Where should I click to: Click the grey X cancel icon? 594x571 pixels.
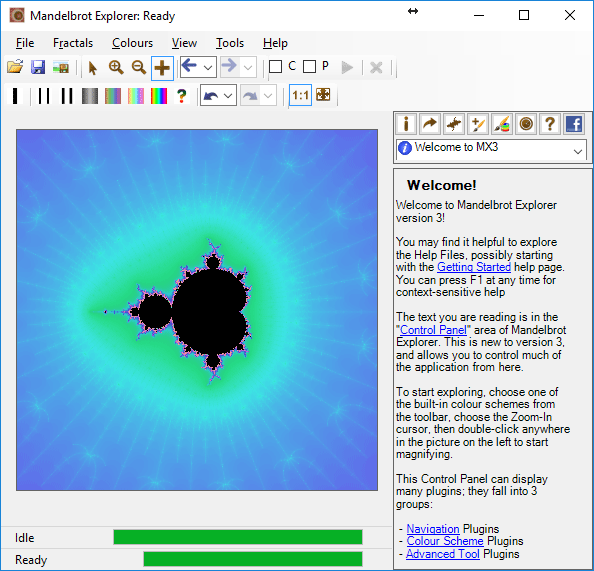point(376,67)
